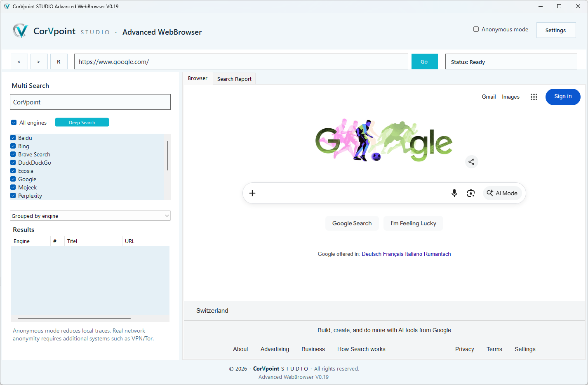This screenshot has width=588, height=385.
Task: Start a Deep Search
Action: 82,123
